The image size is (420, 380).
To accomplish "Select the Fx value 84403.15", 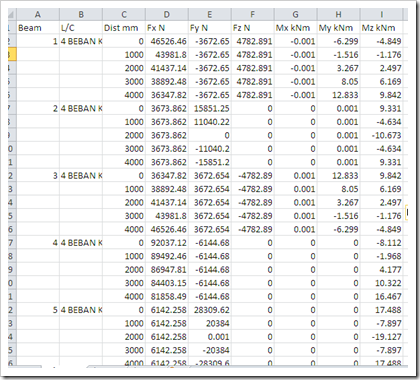I will [167, 283].
